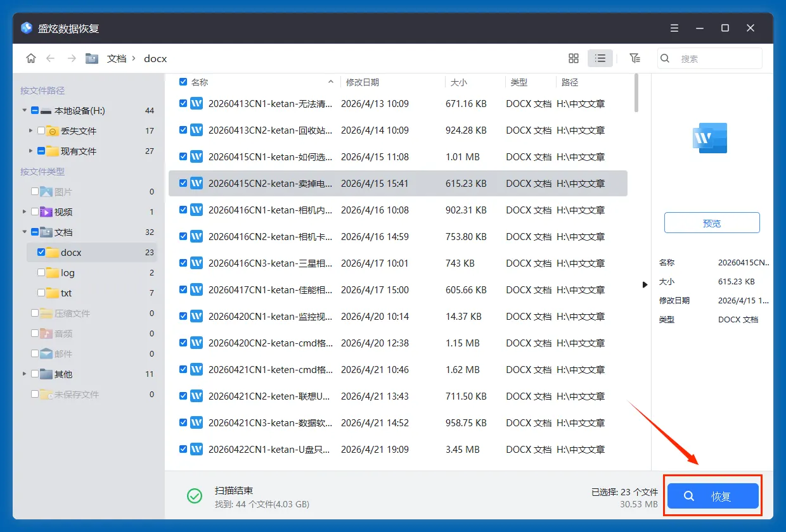This screenshot has height=532, width=786.
Task: Collapse the right preview panel arrow
Action: [645, 284]
